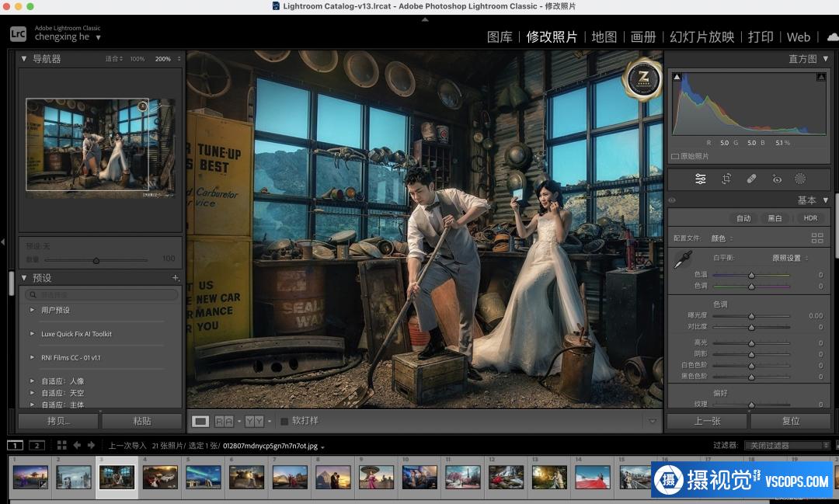This screenshot has height=504, width=839.
Task: Expand the 用户预设 group
Action: click(x=32, y=310)
